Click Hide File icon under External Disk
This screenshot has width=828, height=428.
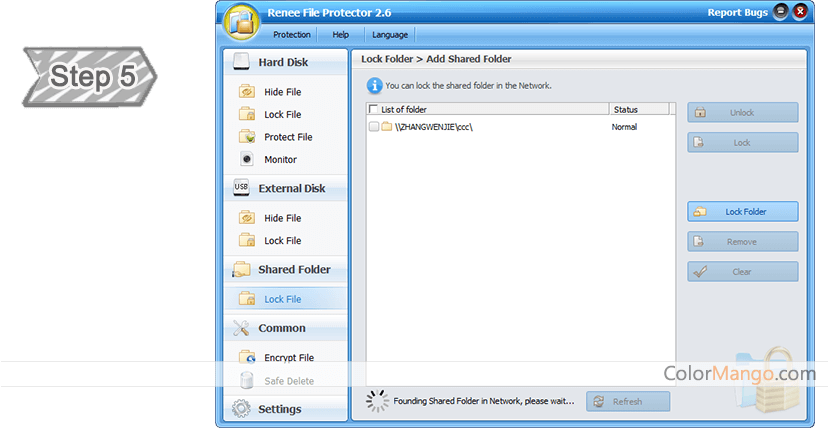[247, 218]
